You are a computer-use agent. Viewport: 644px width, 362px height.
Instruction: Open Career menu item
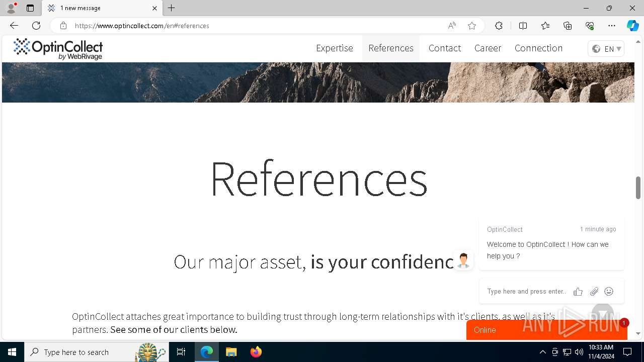(488, 48)
